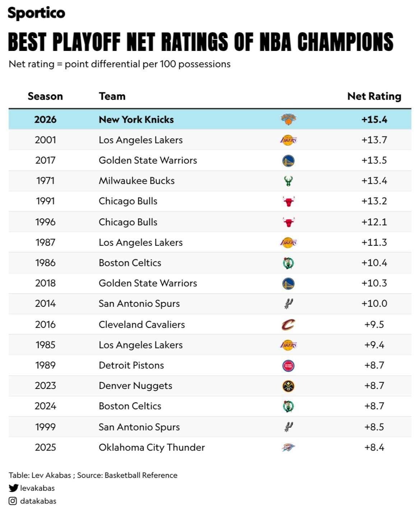The image size is (420, 517).
Task: Click the Oklahoma City Thunder logo
Action: pos(288,447)
